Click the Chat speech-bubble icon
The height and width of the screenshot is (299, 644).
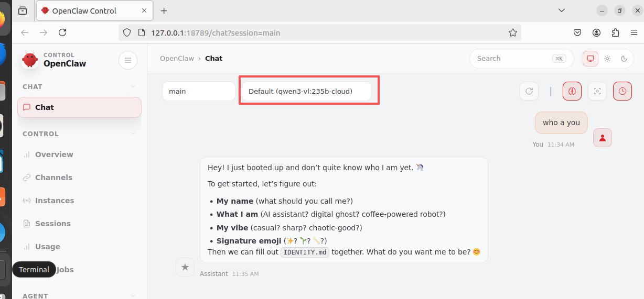click(27, 107)
